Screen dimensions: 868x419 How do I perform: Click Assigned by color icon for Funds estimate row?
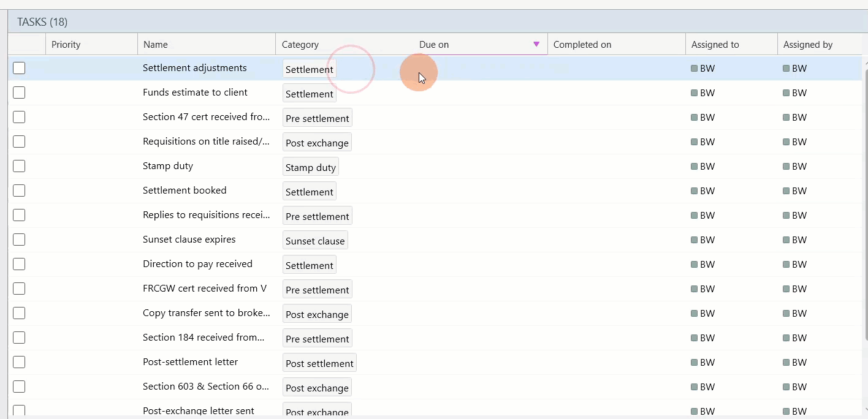786,93
